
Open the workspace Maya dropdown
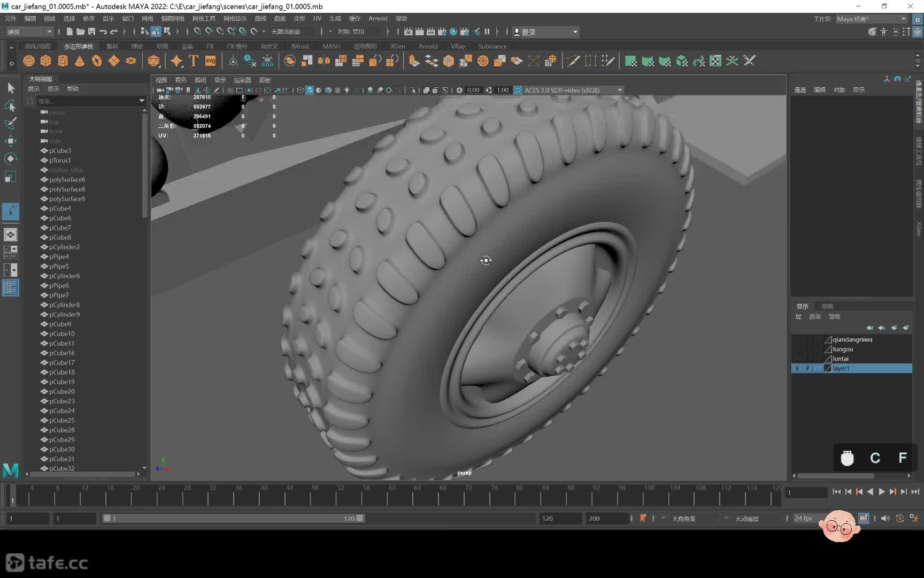tap(872, 19)
